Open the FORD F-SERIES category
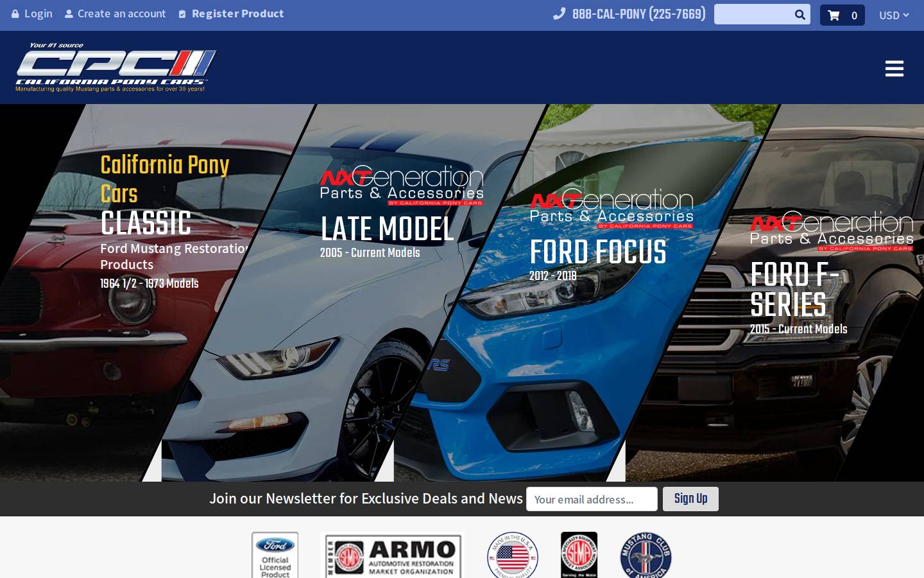924x578 pixels. click(795, 289)
